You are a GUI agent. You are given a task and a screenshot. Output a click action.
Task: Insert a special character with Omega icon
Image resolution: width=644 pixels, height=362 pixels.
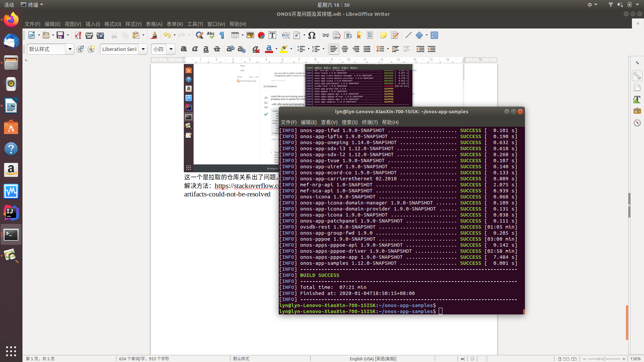(312, 35)
